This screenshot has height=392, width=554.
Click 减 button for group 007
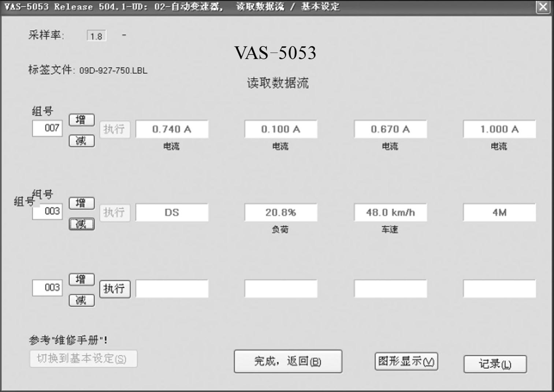tap(82, 141)
